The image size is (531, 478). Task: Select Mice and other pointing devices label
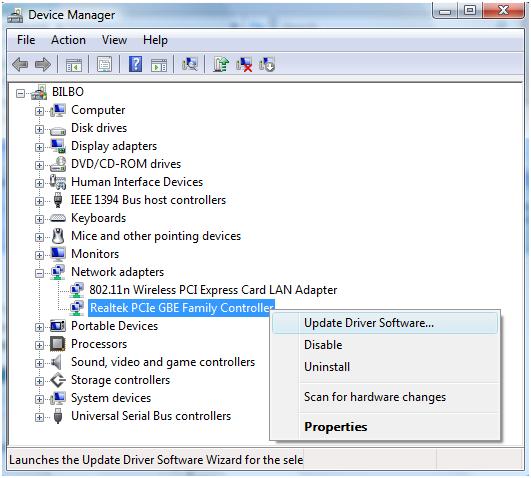click(x=156, y=236)
